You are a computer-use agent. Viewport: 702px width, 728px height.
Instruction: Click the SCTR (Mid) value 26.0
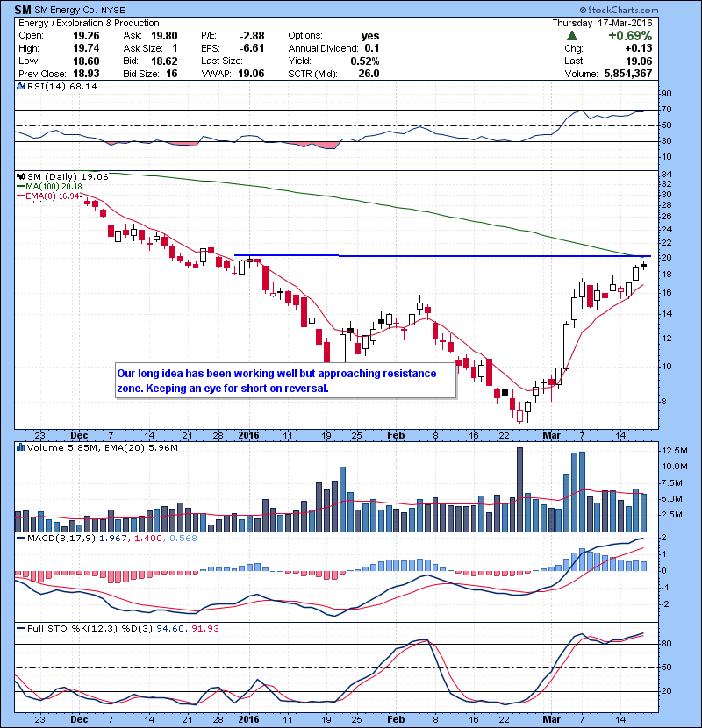(369, 74)
